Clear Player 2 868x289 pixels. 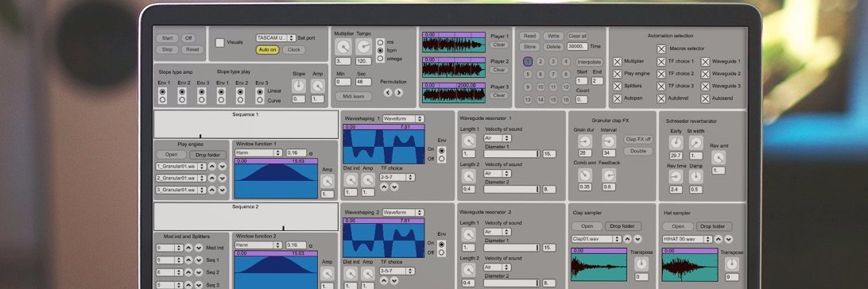pos(499,70)
